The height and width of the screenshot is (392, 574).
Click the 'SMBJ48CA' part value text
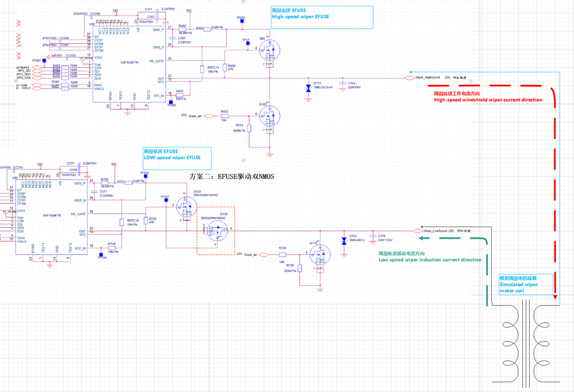357,240
